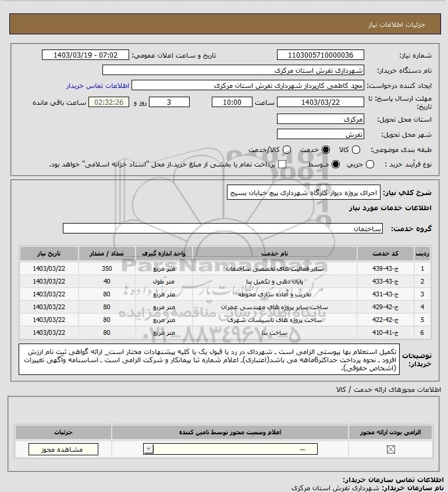Toggle the mandatory license checkbox
Viewport: 448px width, 492px height.
(x=390, y=449)
